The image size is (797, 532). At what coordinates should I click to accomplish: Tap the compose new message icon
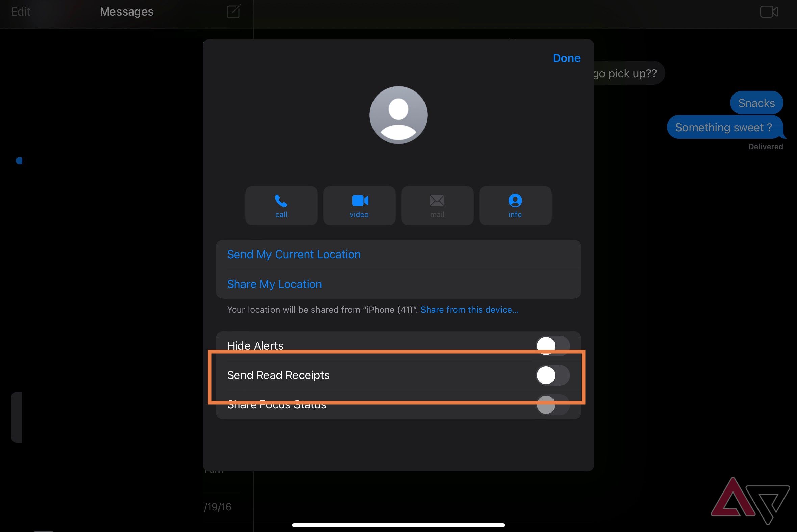234,11
